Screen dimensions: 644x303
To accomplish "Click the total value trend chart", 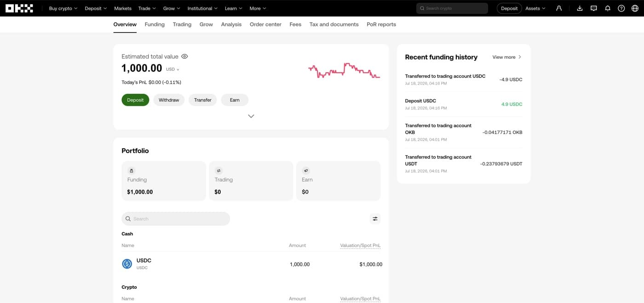I will [344, 70].
